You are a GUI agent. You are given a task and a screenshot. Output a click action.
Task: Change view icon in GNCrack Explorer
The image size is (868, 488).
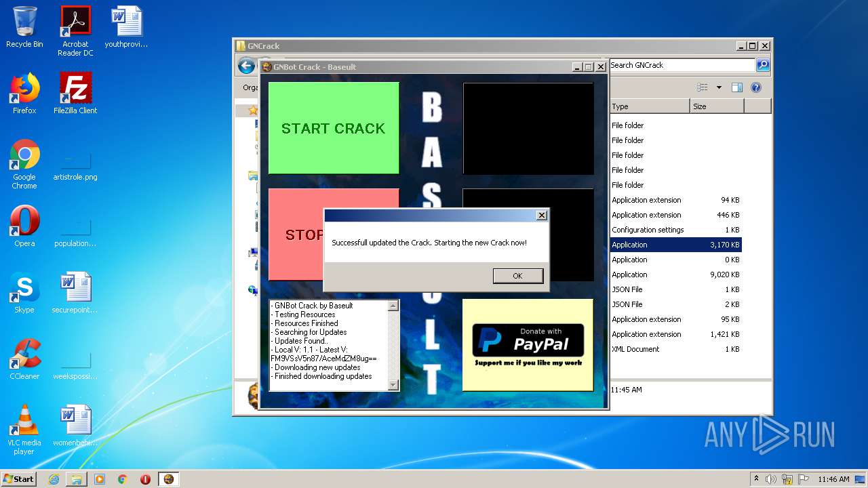[703, 87]
